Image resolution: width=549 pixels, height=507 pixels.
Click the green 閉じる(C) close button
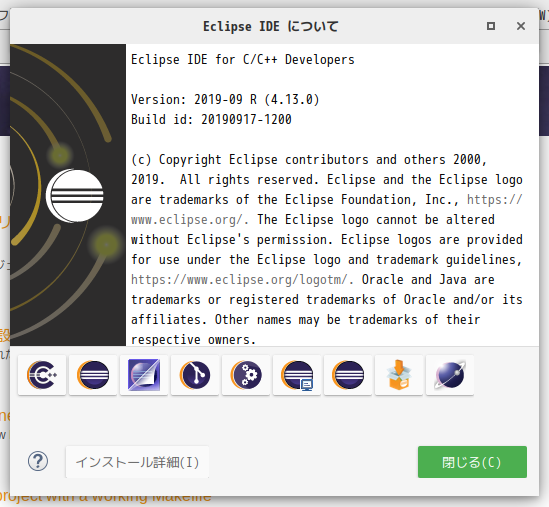[472, 462]
